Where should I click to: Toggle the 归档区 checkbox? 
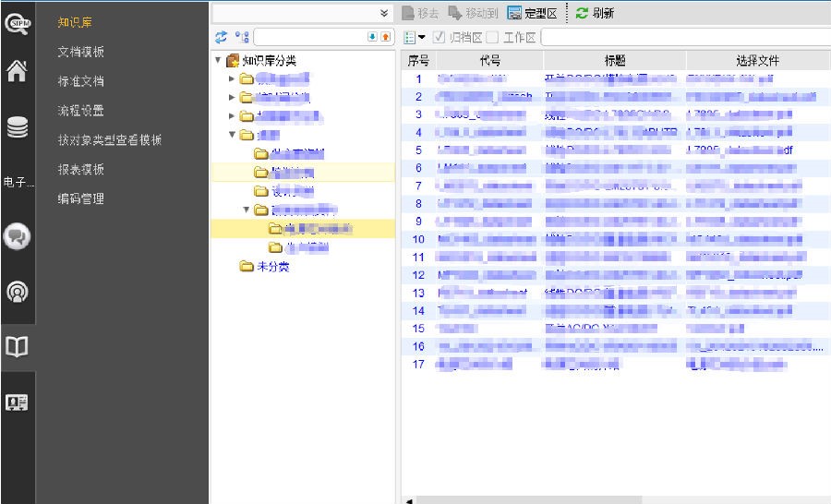point(440,37)
